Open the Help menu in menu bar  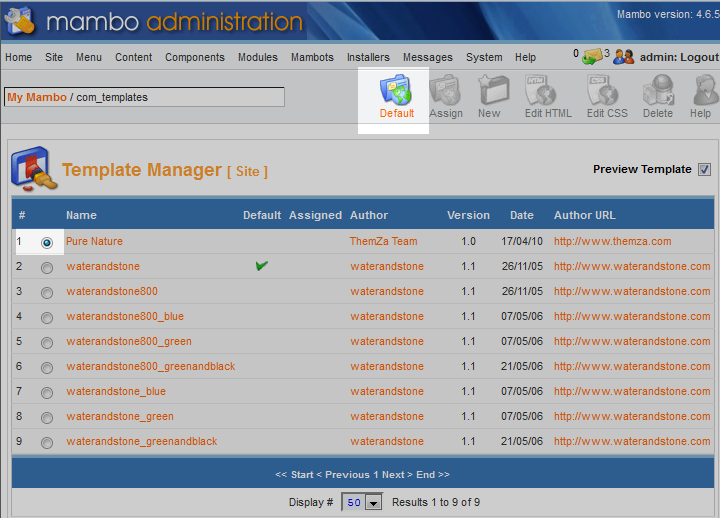click(525, 57)
